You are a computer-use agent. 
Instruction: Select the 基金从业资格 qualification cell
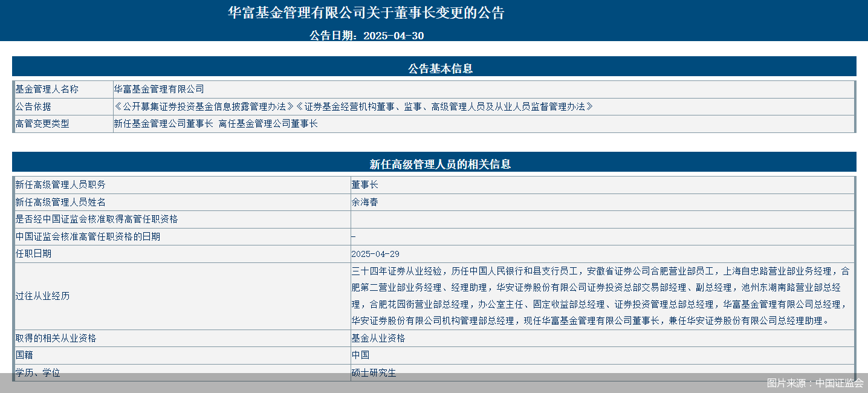(x=378, y=338)
